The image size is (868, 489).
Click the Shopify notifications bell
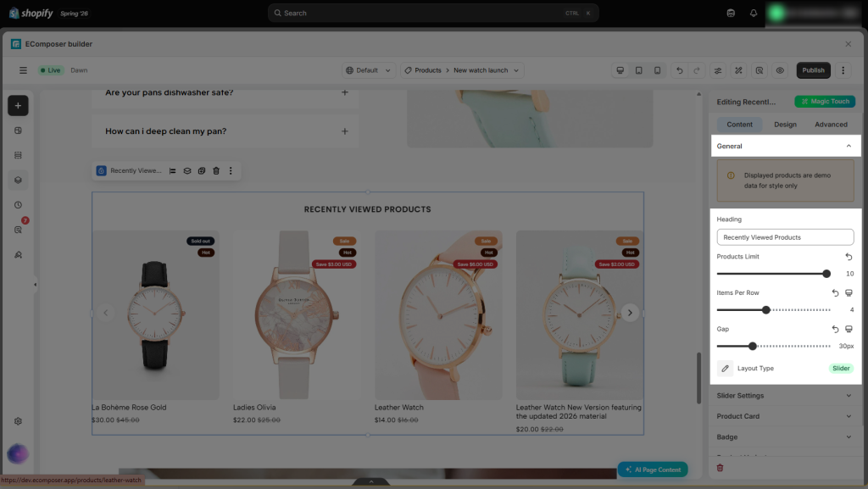click(x=754, y=14)
